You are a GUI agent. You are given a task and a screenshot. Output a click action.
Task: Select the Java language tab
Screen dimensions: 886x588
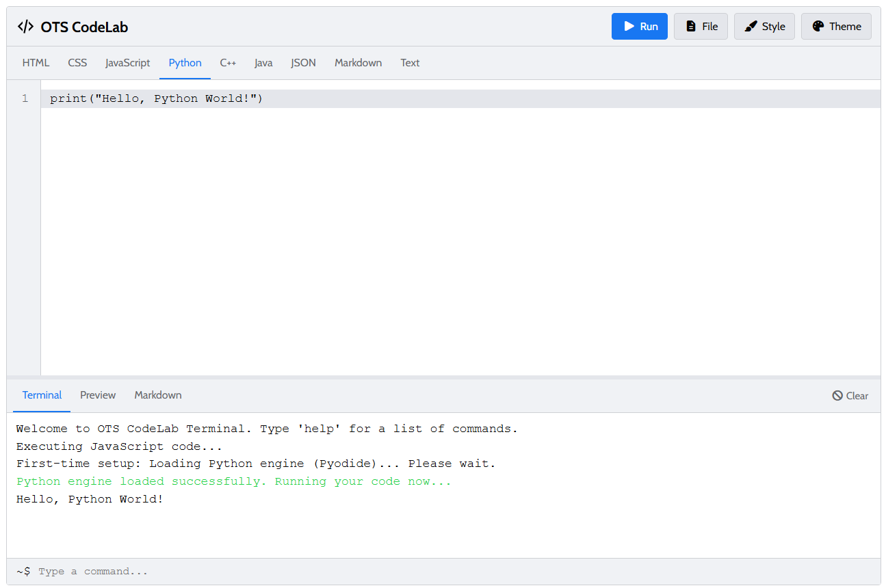point(263,62)
